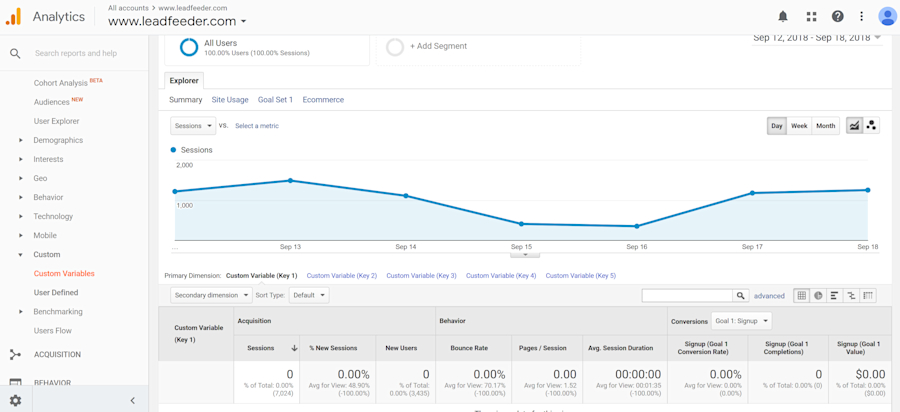
Task: Open the Sort Type Default dropdown
Action: (309, 296)
